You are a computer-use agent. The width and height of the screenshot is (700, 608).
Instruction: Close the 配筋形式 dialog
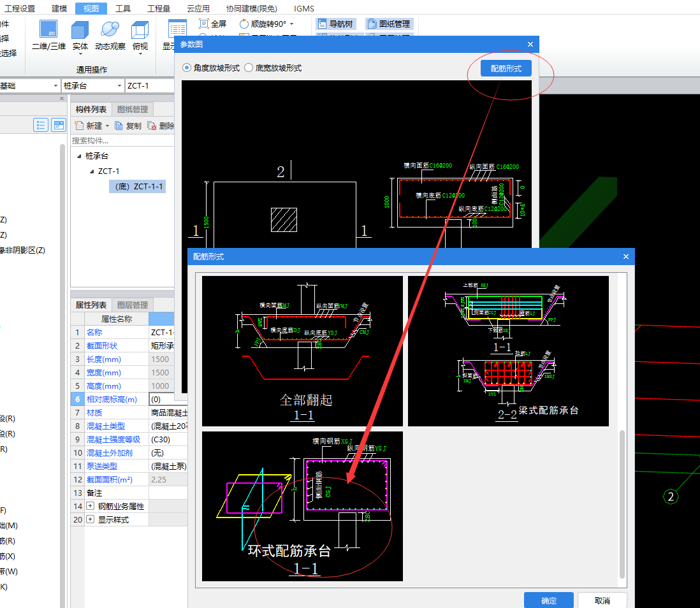626,256
